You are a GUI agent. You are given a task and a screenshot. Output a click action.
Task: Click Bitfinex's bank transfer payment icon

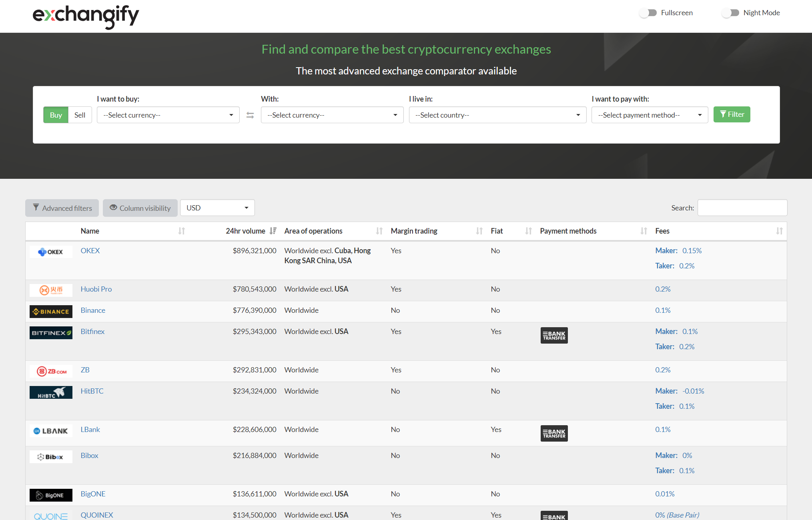click(554, 336)
